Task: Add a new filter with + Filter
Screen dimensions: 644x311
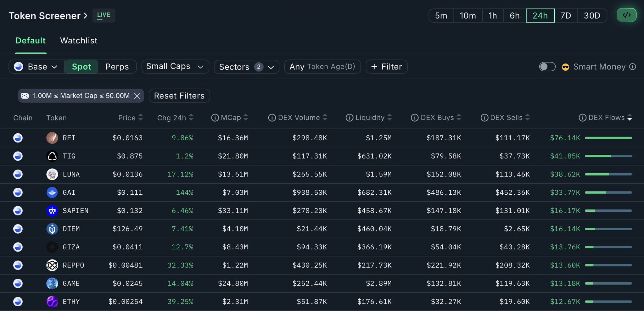Action: (x=386, y=67)
